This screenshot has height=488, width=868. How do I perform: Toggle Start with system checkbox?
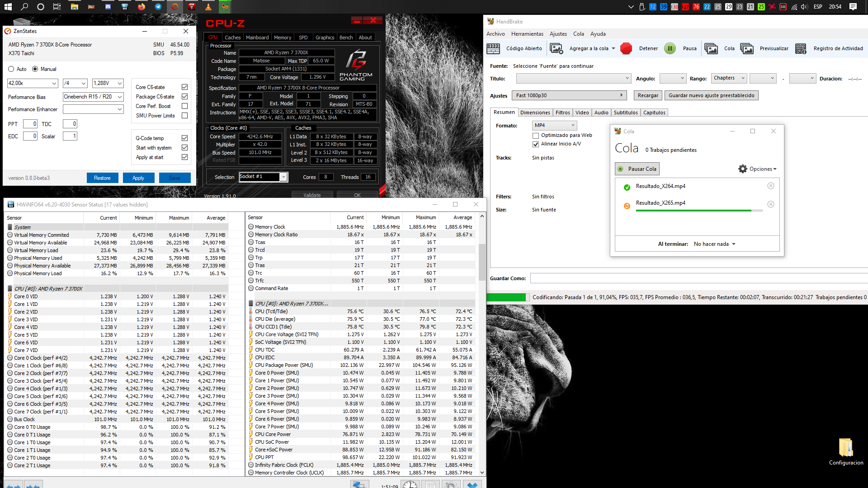(184, 147)
